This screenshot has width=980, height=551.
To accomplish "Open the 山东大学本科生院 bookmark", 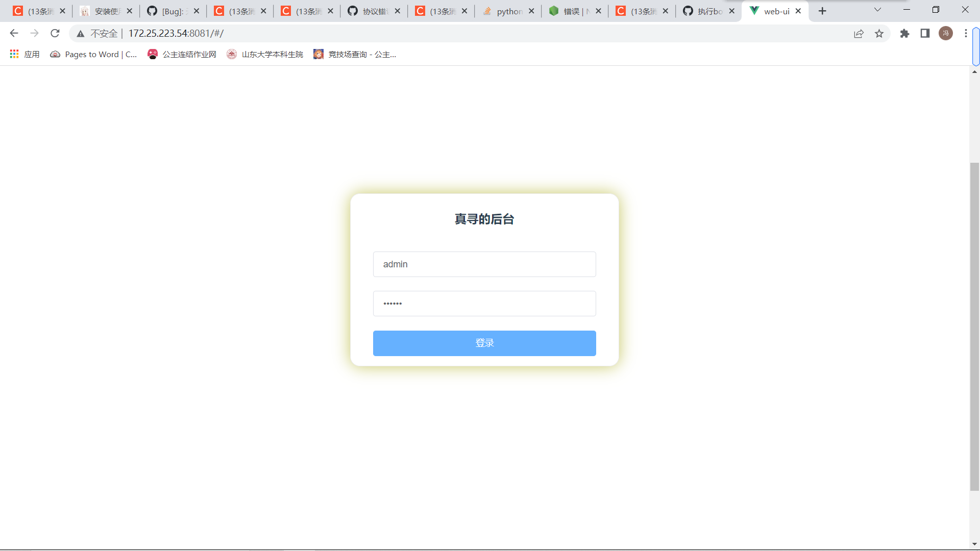I will [264, 54].
